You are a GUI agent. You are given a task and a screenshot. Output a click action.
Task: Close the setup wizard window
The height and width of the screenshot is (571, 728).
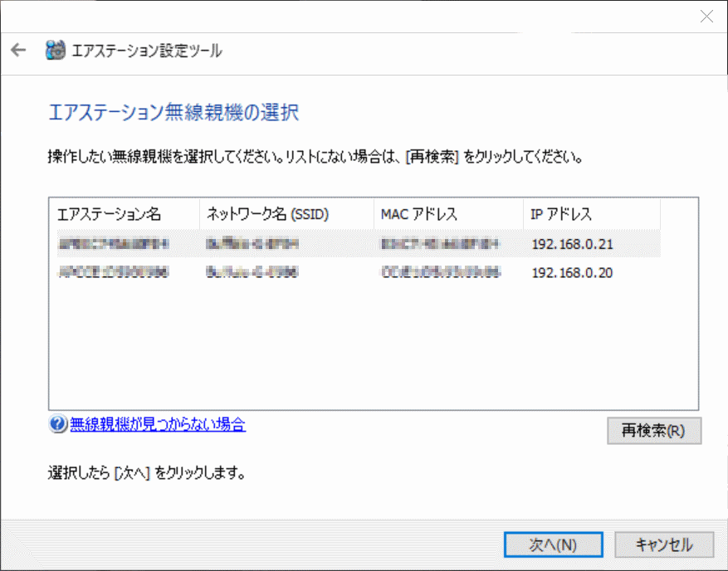point(706,16)
